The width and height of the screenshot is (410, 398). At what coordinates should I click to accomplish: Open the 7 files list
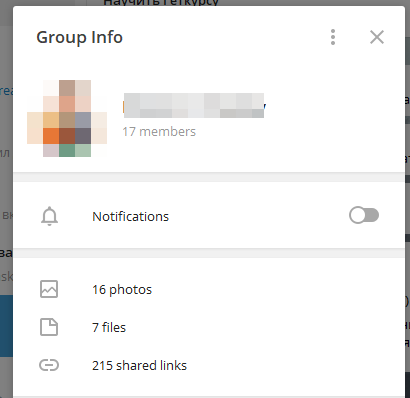(209, 327)
